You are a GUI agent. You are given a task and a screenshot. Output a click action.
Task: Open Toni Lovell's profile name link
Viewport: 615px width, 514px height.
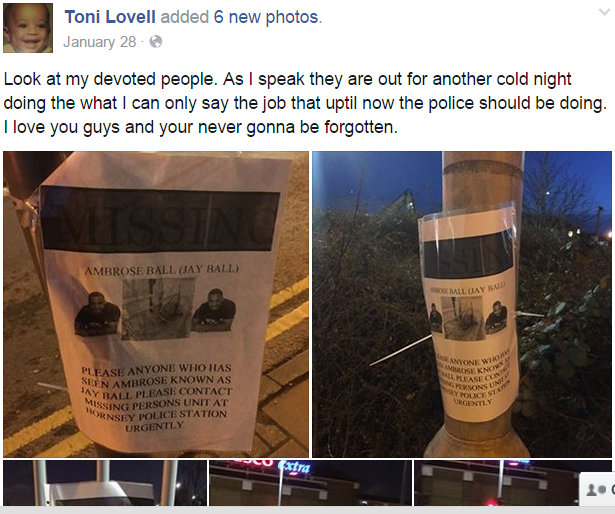[x=110, y=17]
